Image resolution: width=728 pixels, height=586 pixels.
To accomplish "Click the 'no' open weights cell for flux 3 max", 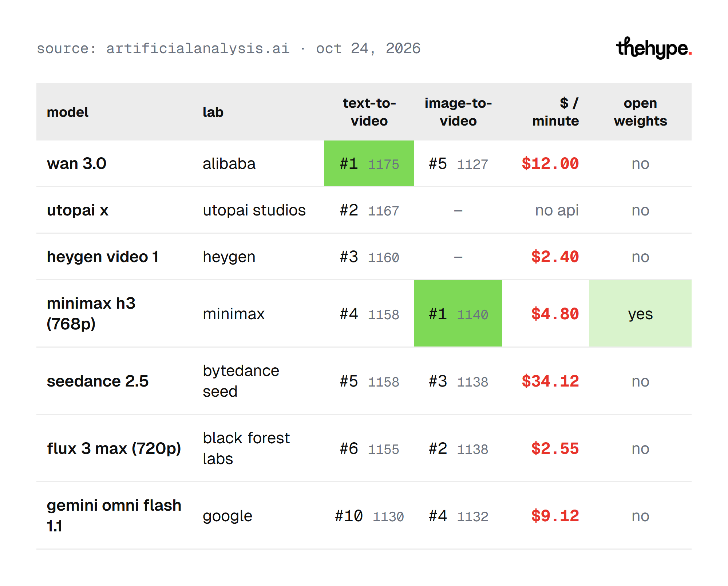I will (641, 449).
